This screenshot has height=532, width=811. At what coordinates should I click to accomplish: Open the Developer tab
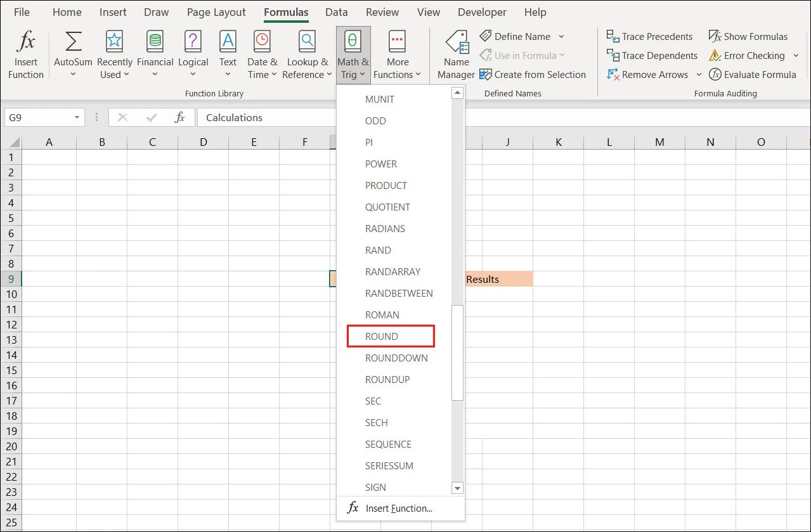click(x=481, y=12)
